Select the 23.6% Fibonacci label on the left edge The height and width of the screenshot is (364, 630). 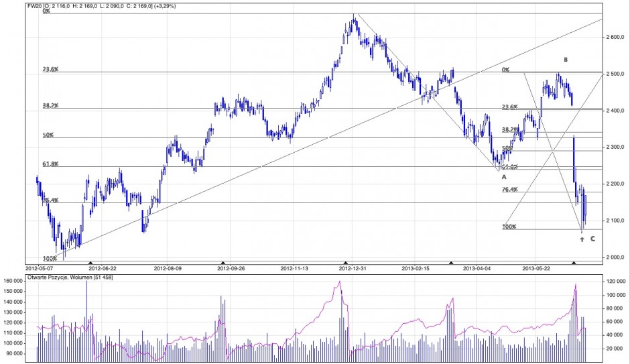click(x=50, y=68)
